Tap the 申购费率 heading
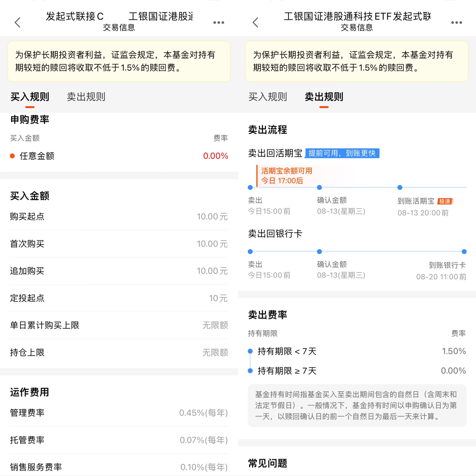The height and width of the screenshot is (476, 476). tap(30, 120)
